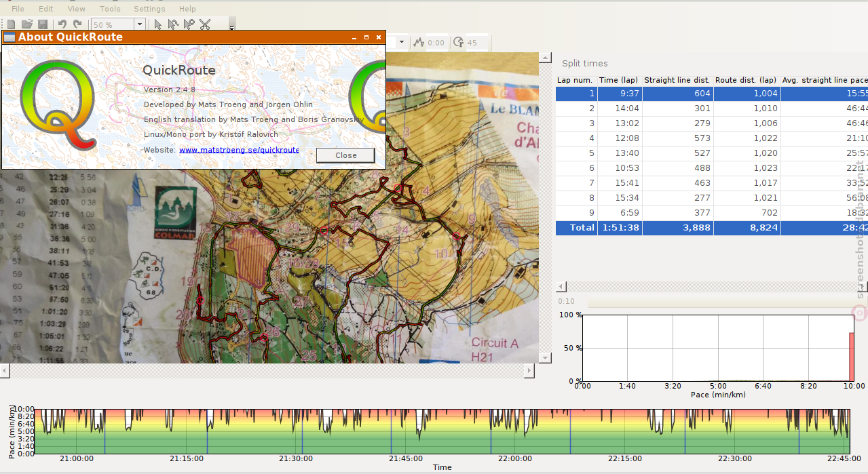Viewport: 868px width, 474px height.
Task: Expand the dropdown beside the smoothing icon
Action: [402, 42]
